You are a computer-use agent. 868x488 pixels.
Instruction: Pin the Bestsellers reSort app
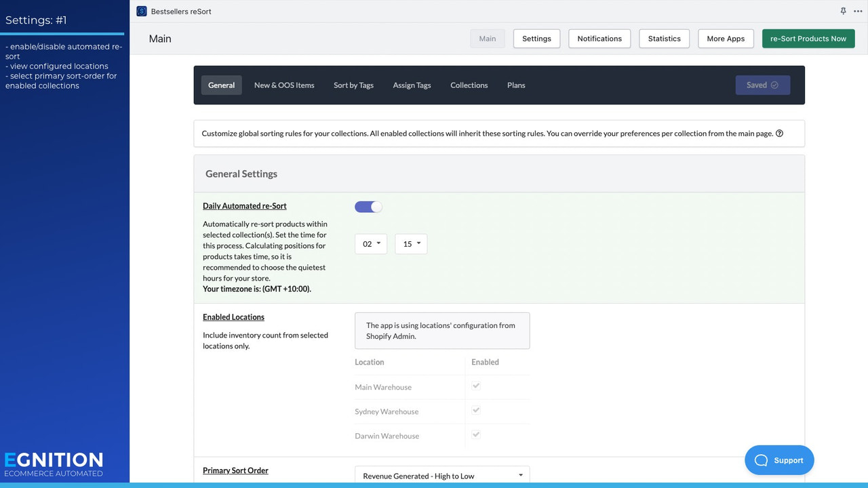[843, 11]
